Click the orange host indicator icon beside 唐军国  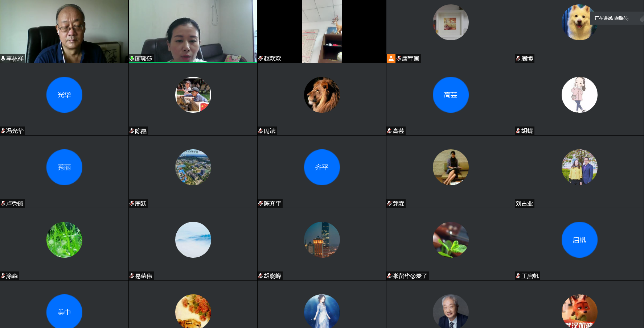point(391,58)
